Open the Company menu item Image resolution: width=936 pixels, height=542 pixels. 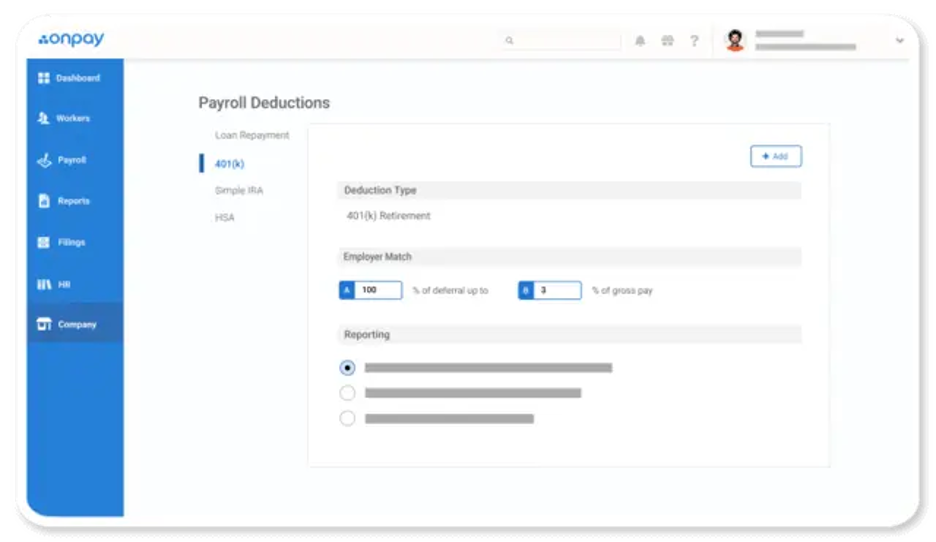[x=75, y=324]
